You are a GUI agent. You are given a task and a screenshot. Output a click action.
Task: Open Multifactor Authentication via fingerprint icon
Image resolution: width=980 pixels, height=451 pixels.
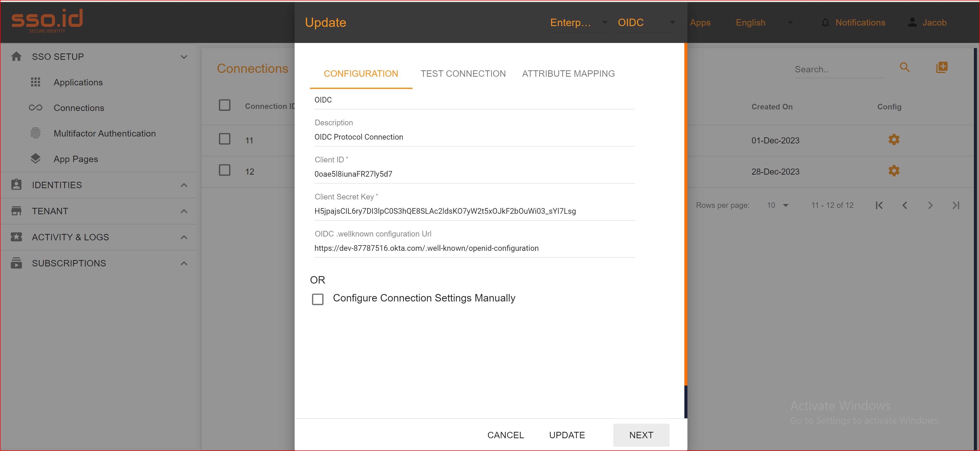pyautogui.click(x=35, y=133)
